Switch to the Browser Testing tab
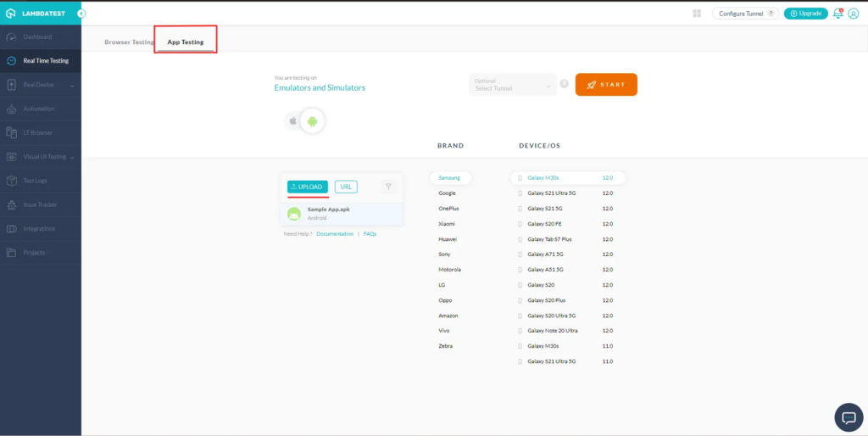Image resolution: width=868 pixels, height=436 pixels. click(x=129, y=42)
